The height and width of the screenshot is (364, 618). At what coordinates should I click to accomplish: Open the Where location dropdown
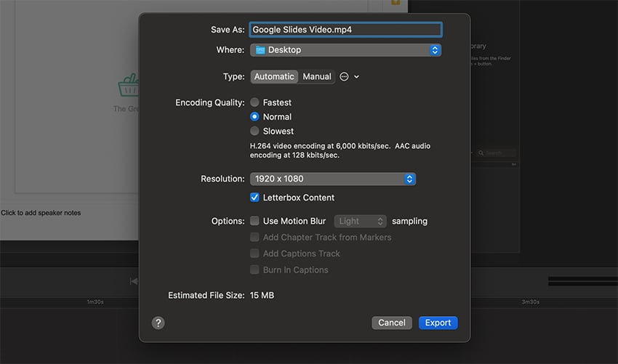point(345,50)
